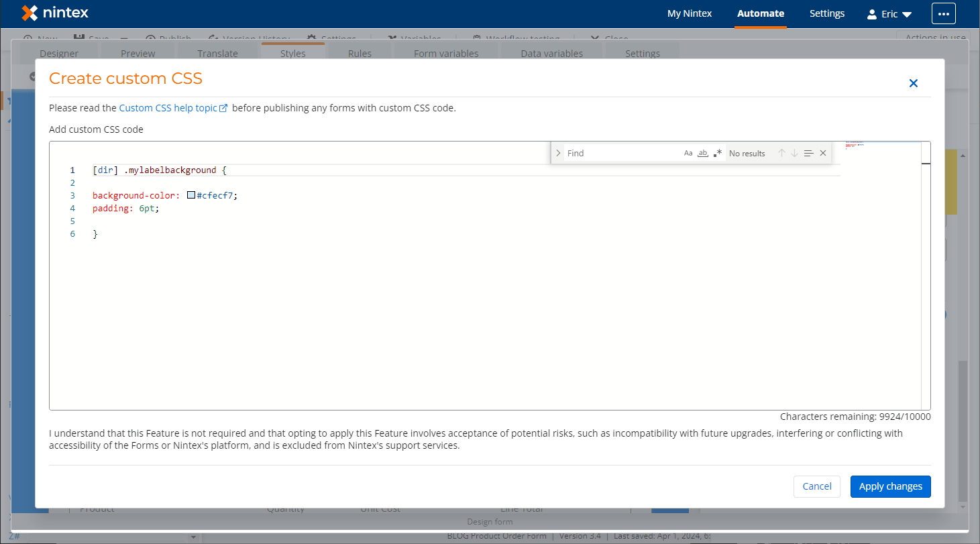Screen dimensions: 980x544
Task: Select the Styles tab
Action: [292, 53]
